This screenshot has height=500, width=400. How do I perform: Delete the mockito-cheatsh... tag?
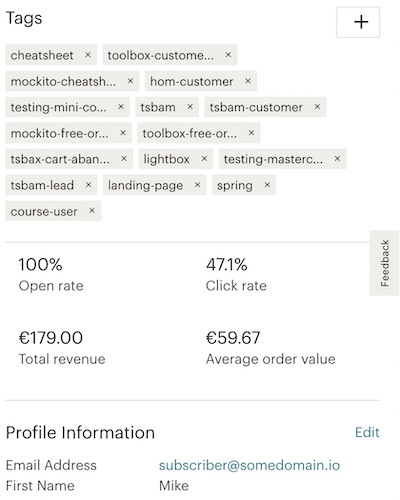pyautogui.click(x=130, y=81)
